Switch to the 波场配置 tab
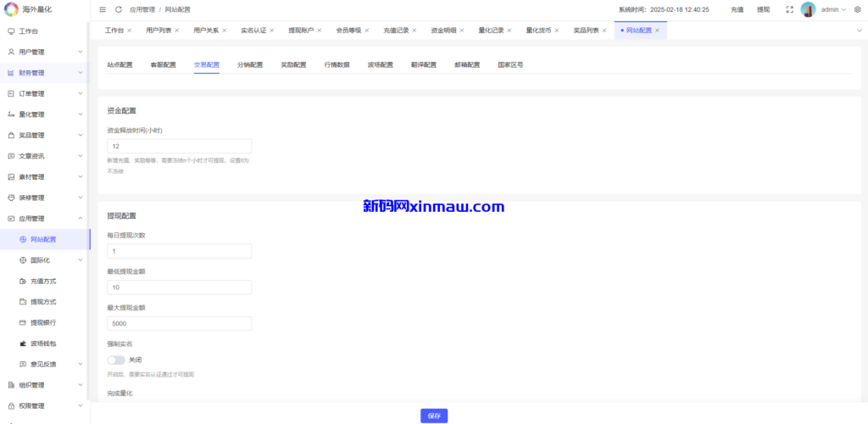Screen dimensions: 868x424 click(x=381, y=64)
